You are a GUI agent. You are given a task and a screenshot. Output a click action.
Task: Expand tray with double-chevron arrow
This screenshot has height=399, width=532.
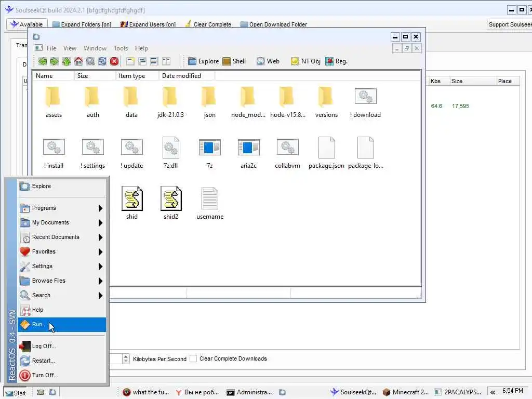pos(493,392)
